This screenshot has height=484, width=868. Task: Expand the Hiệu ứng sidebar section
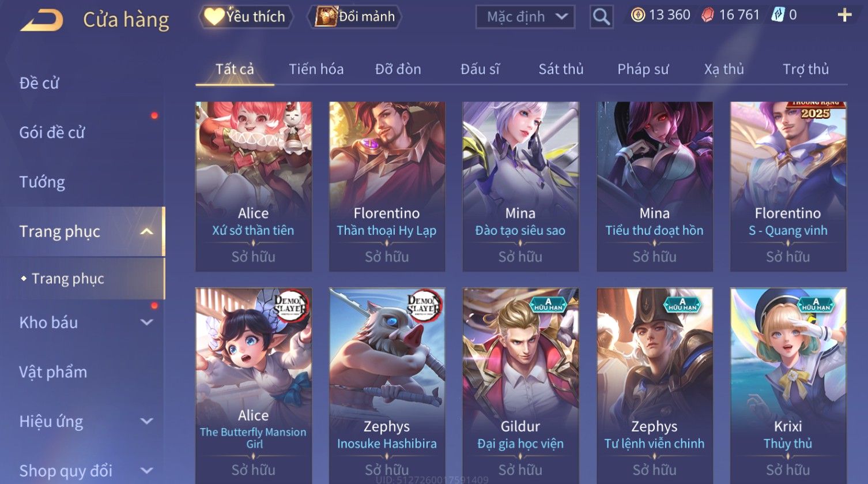coord(147,422)
